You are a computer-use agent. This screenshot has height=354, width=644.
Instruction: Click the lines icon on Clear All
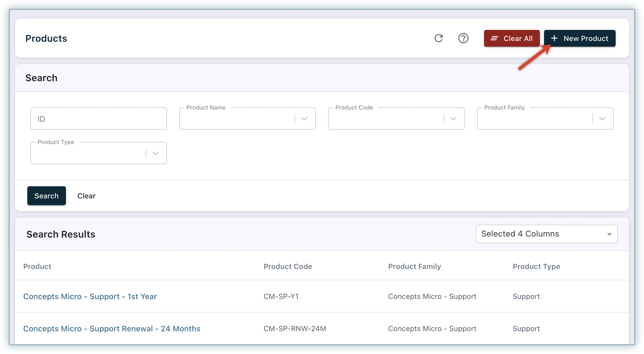[494, 38]
